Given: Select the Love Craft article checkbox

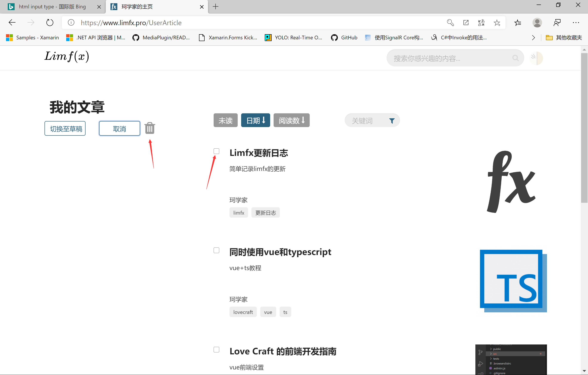Looking at the screenshot, I should click(x=216, y=350).
